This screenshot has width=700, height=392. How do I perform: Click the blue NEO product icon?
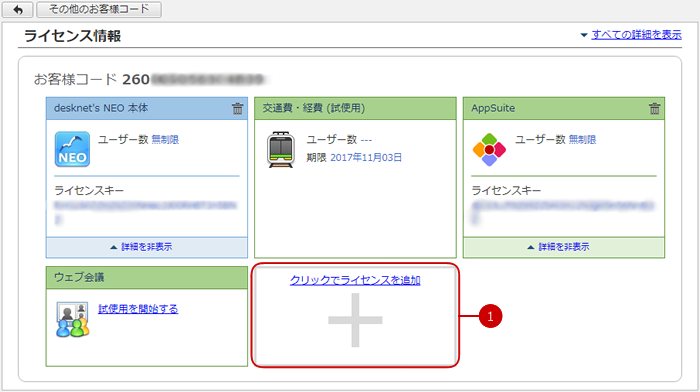coord(72,149)
